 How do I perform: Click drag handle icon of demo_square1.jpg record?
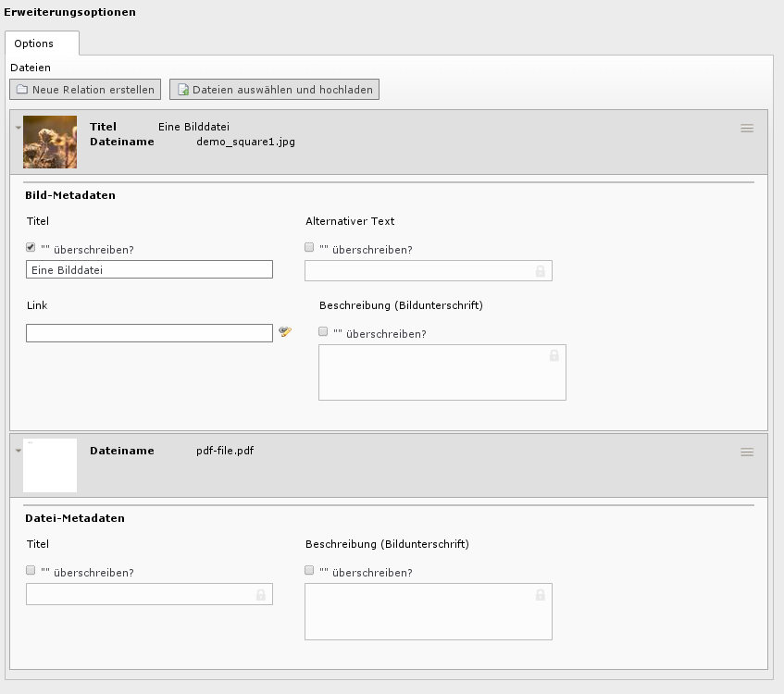point(747,129)
